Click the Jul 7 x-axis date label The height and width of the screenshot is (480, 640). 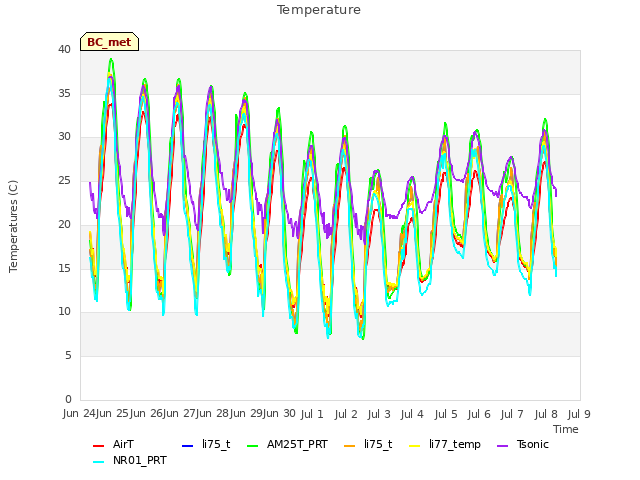pyautogui.click(x=512, y=414)
